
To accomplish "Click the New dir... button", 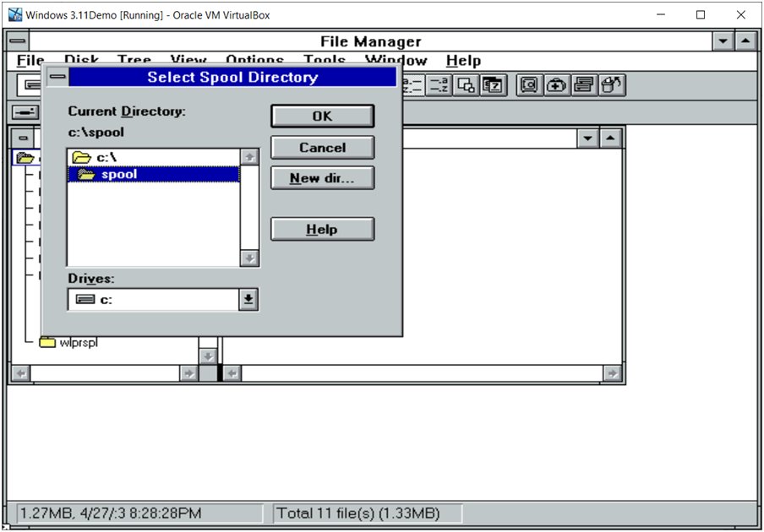I will pyautogui.click(x=323, y=178).
